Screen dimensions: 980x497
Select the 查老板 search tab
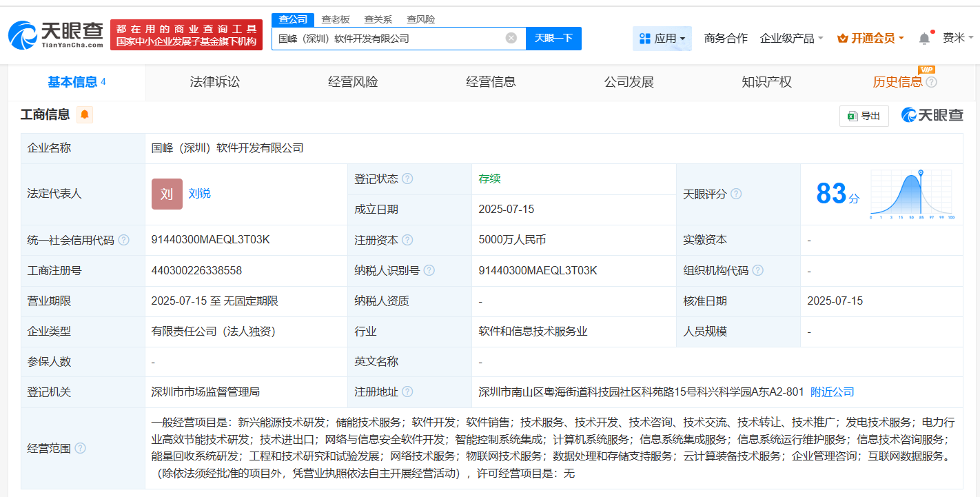(x=336, y=19)
